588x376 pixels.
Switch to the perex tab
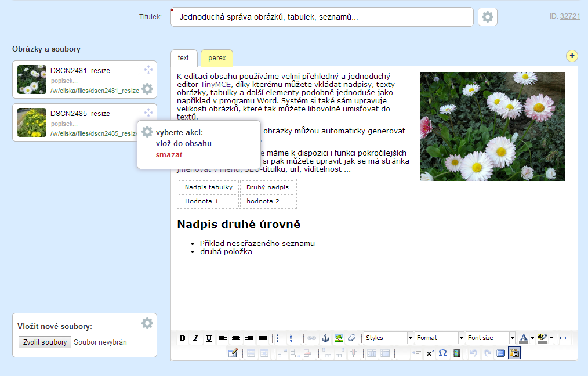(x=217, y=58)
